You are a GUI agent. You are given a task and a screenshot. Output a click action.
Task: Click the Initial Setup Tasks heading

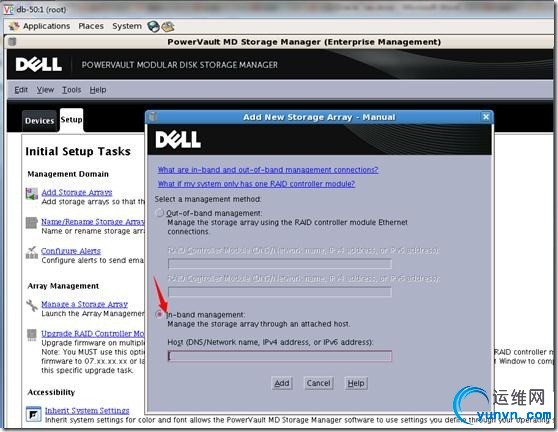78,151
